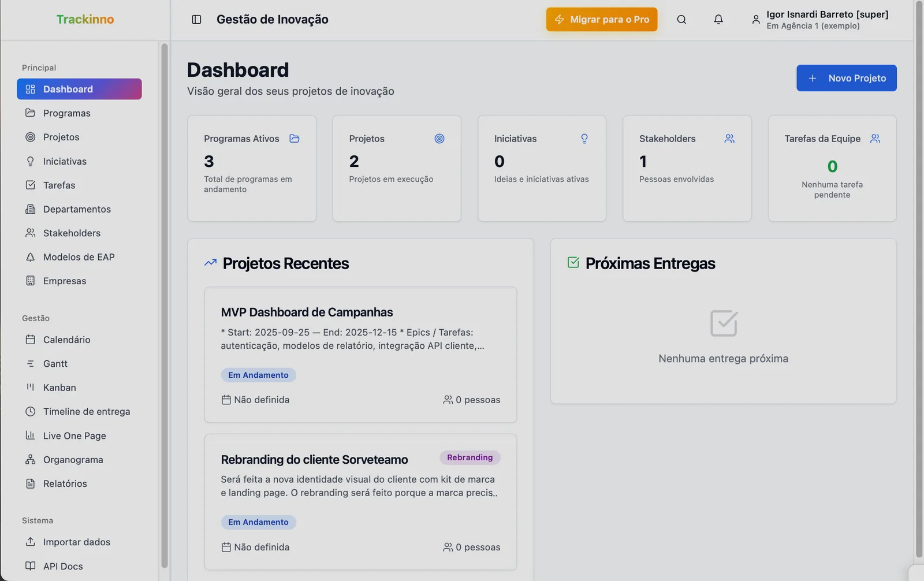The height and width of the screenshot is (581, 924).
Task: Open the Gantt view
Action: (x=79, y=363)
